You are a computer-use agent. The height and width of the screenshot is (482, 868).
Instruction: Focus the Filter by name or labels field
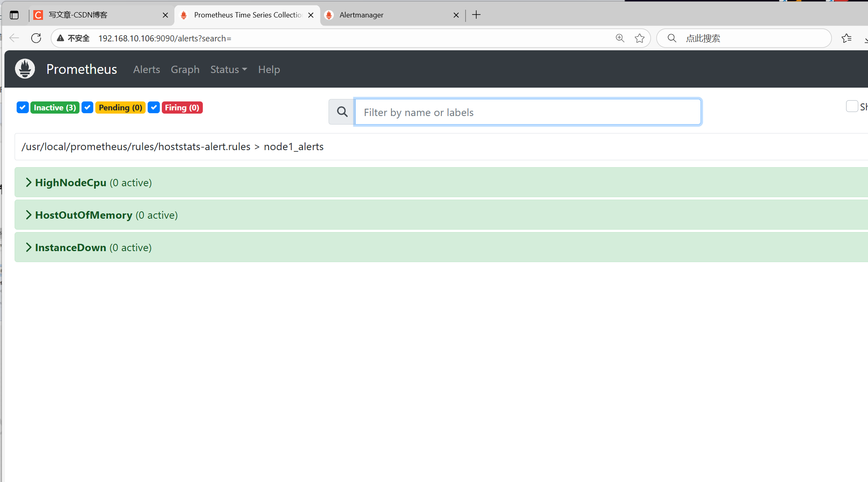pyautogui.click(x=528, y=112)
